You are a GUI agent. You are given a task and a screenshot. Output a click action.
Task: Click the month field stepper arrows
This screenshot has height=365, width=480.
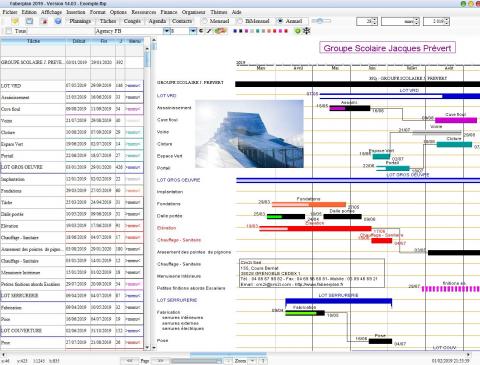[416, 21]
